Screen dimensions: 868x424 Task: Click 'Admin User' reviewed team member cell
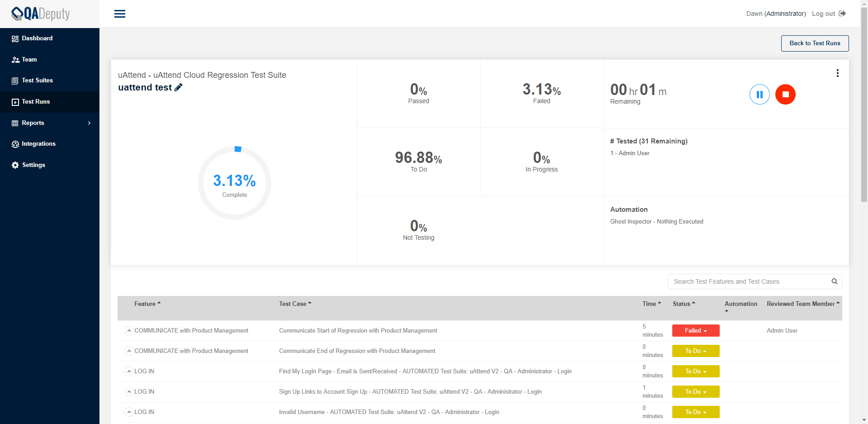pyautogui.click(x=782, y=331)
